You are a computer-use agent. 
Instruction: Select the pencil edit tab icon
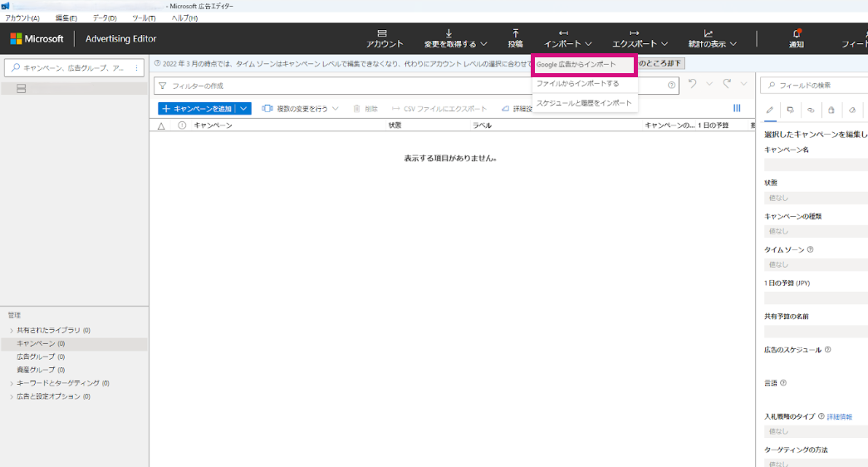coord(769,111)
